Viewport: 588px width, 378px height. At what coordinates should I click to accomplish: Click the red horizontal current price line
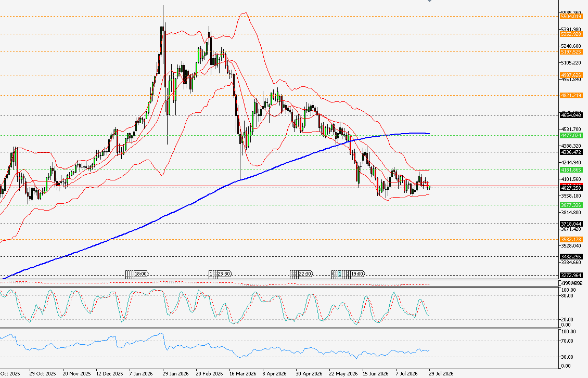click(x=279, y=186)
